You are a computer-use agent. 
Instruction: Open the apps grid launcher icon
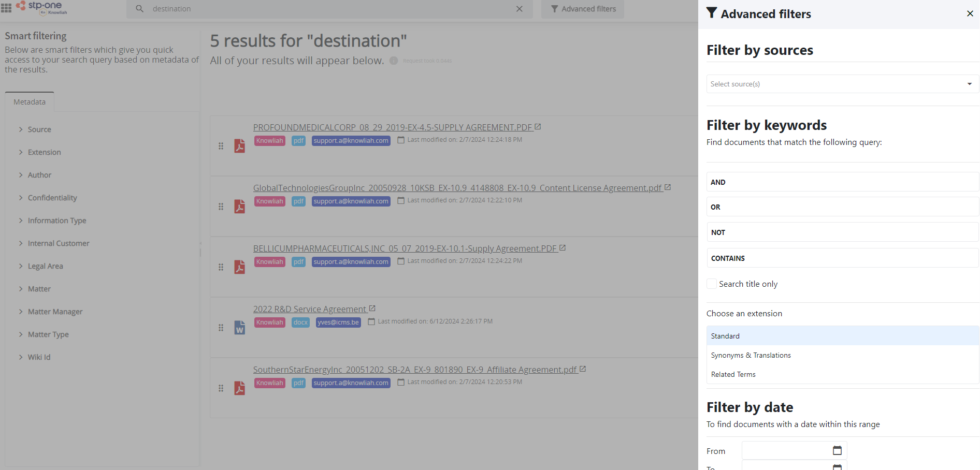pyautogui.click(x=6, y=8)
